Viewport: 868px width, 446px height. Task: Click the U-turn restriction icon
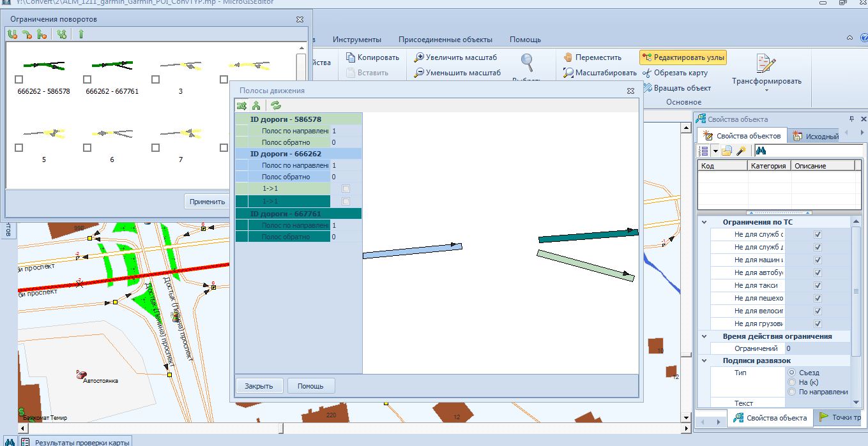pos(12,34)
